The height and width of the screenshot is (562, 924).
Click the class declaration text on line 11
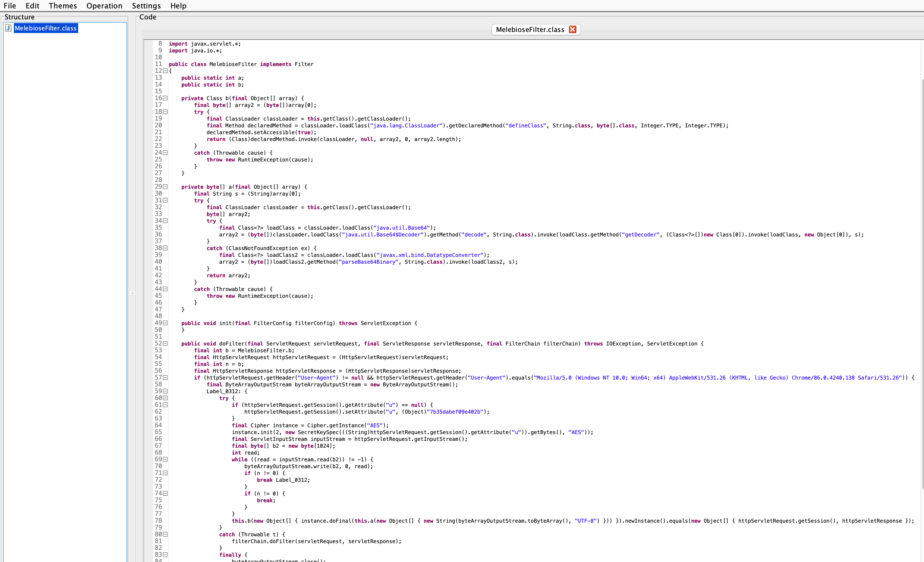[x=241, y=64]
